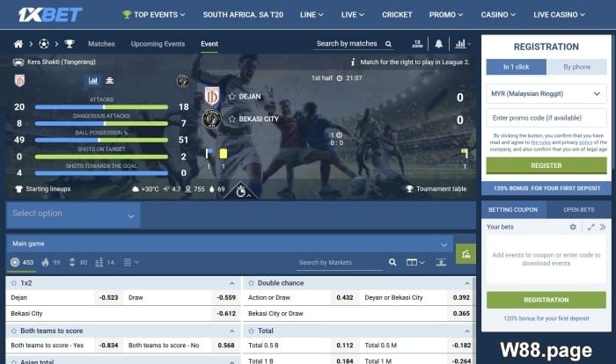616x364 pixels.
Task: Open bet coupon settings gear
Action: 573,227
